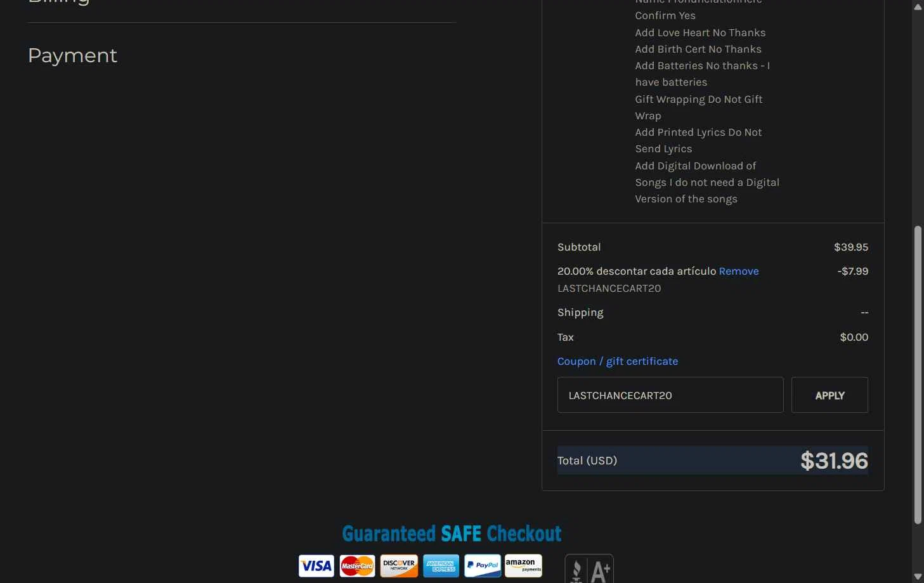Screen dimensions: 924x583
Task: Click the American Express card icon
Action: tap(441, 565)
